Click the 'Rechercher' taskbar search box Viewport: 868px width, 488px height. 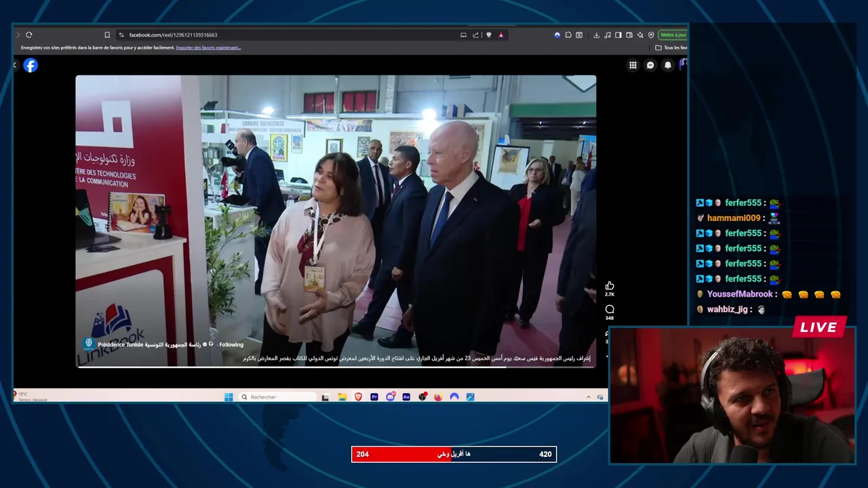point(278,396)
